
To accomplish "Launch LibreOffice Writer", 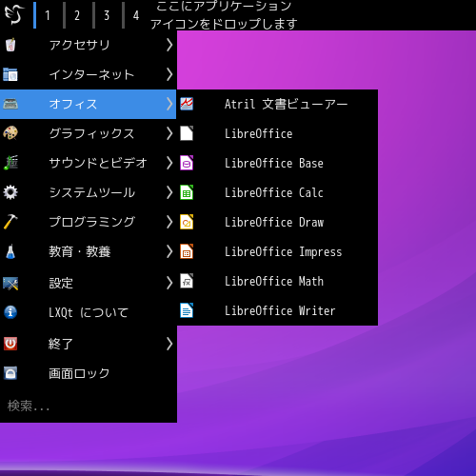I will point(277,310).
